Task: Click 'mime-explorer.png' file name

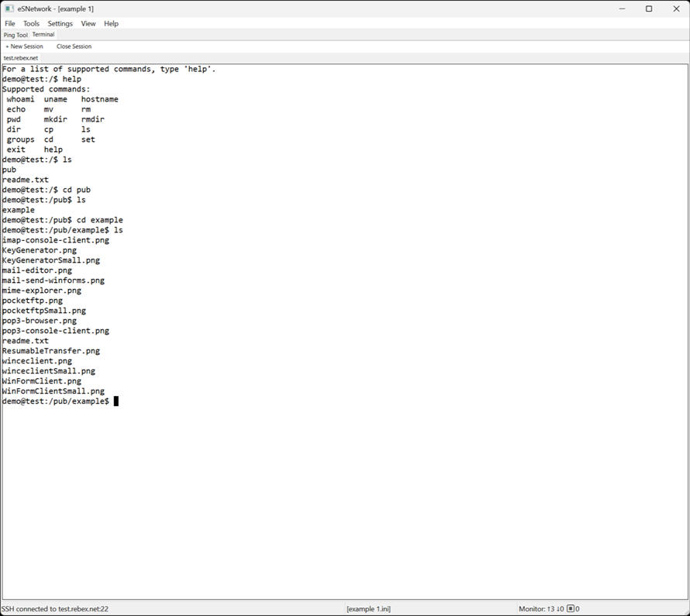Action: [x=42, y=291]
